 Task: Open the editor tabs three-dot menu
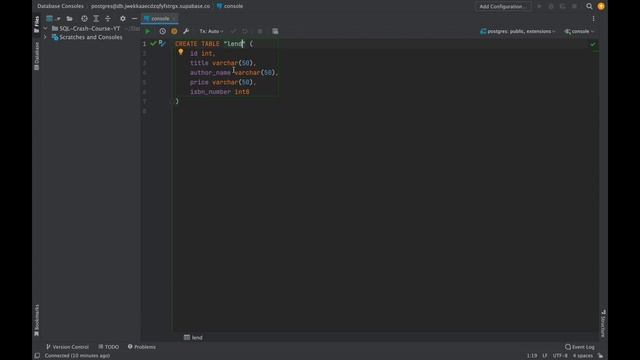593,18
